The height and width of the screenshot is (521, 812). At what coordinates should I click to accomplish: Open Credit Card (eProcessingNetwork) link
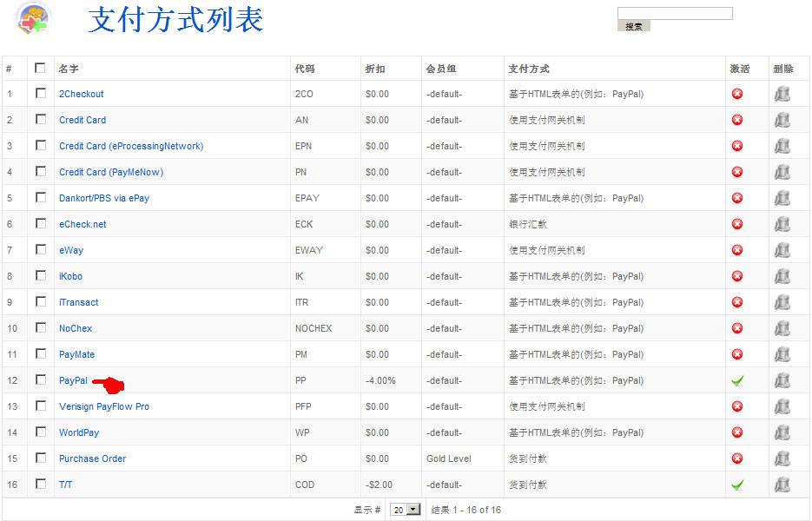point(130,146)
